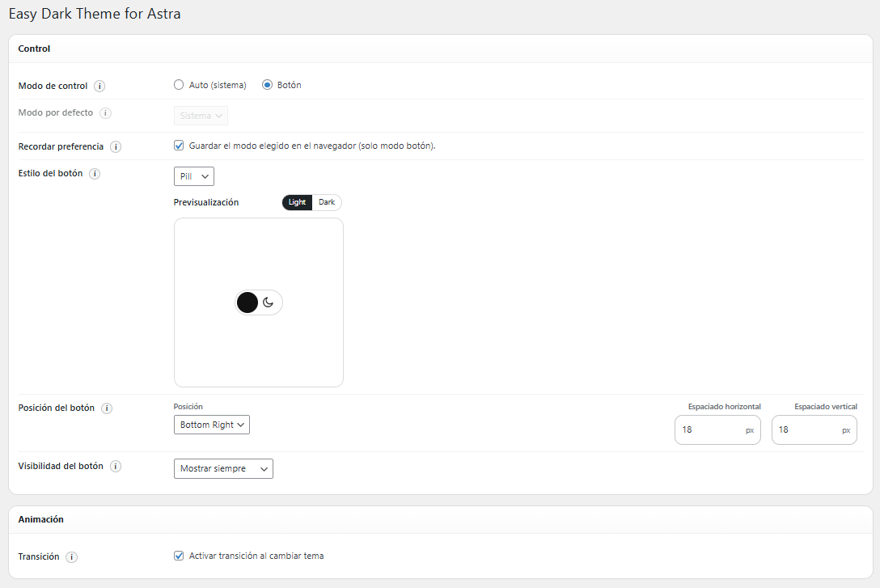Click info icon next to Transición
The image size is (880, 588).
(72, 557)
